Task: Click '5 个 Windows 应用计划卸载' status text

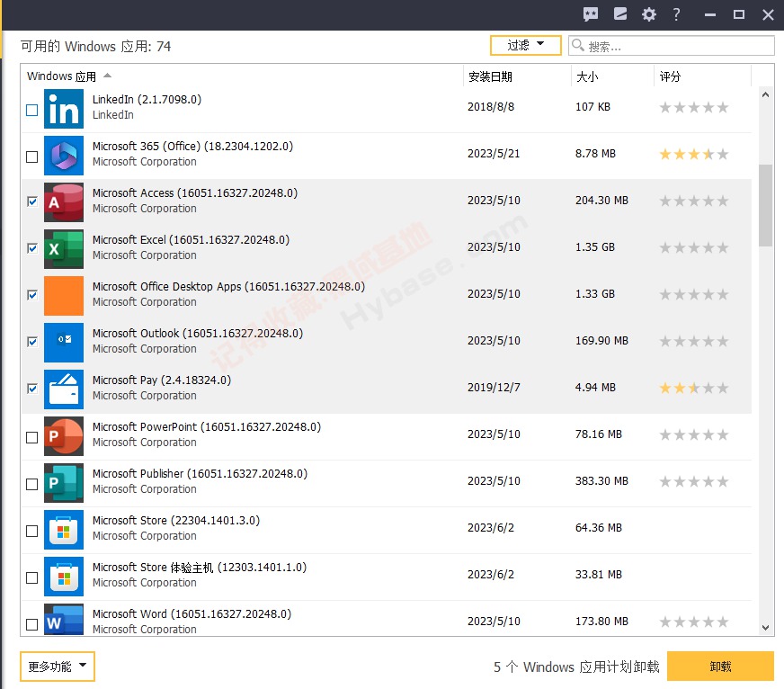Action: point(576,667)
